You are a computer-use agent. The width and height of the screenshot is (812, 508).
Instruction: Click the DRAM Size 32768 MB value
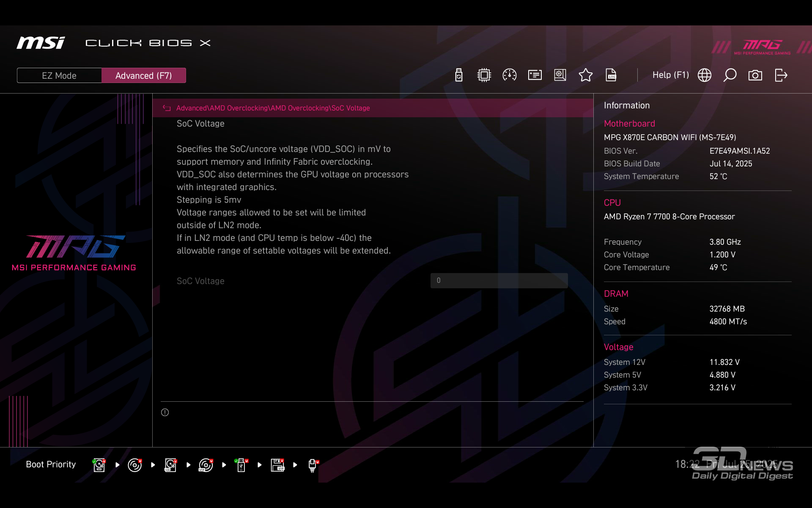point(727,309)
